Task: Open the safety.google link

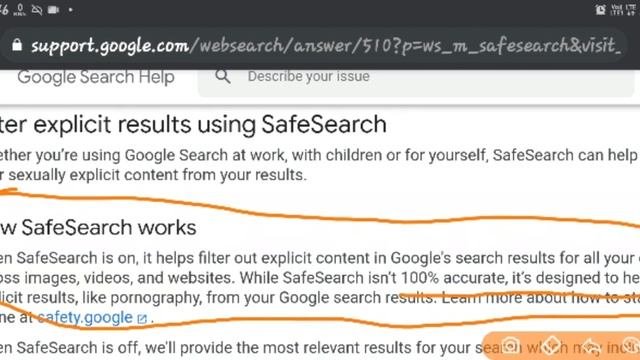Action: point(85,318)
